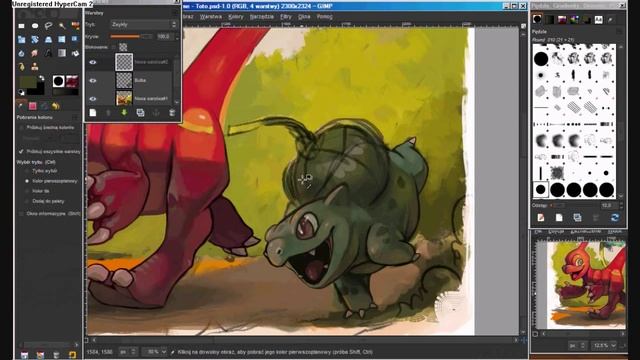This screenshot has height=360, width=640.
Task: Open the tool options tab configuration menu
Action: tap(76, 118)
